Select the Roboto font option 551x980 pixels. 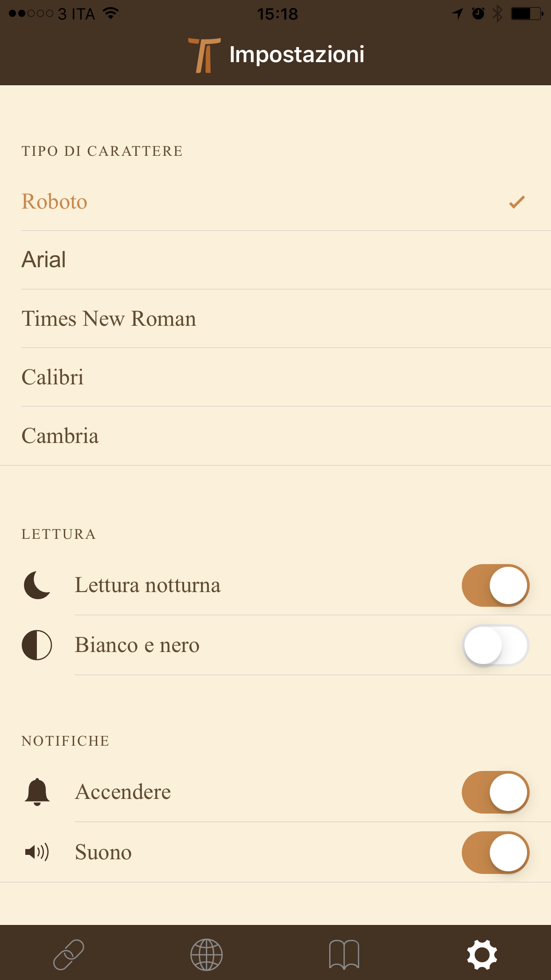click(55, 202)
